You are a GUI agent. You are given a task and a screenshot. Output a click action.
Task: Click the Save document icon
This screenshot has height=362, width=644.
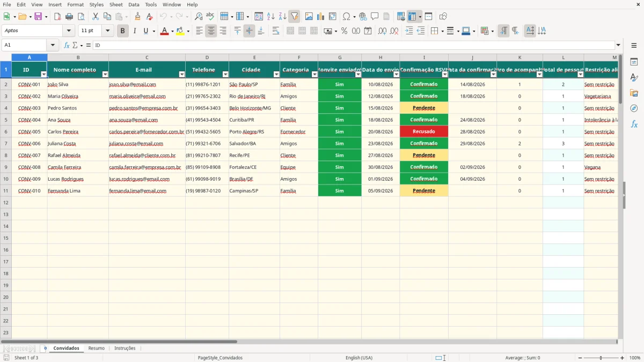coord(38,17)
